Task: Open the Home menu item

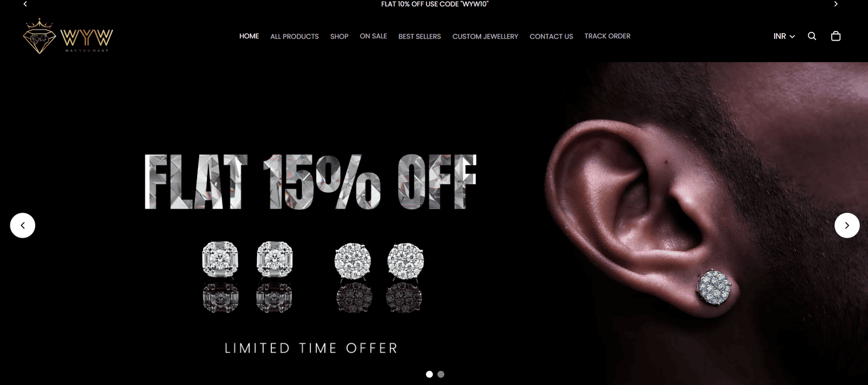Action: [x=249, y=36]
